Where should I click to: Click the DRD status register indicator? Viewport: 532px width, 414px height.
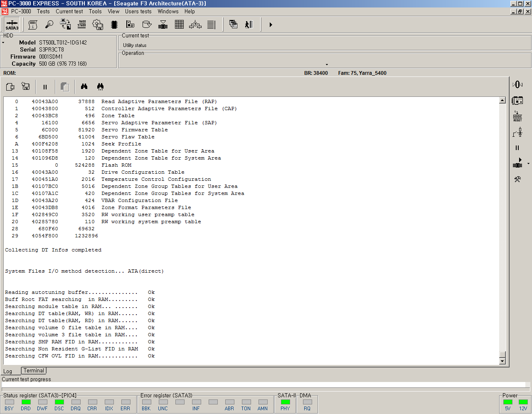(26, 402)
